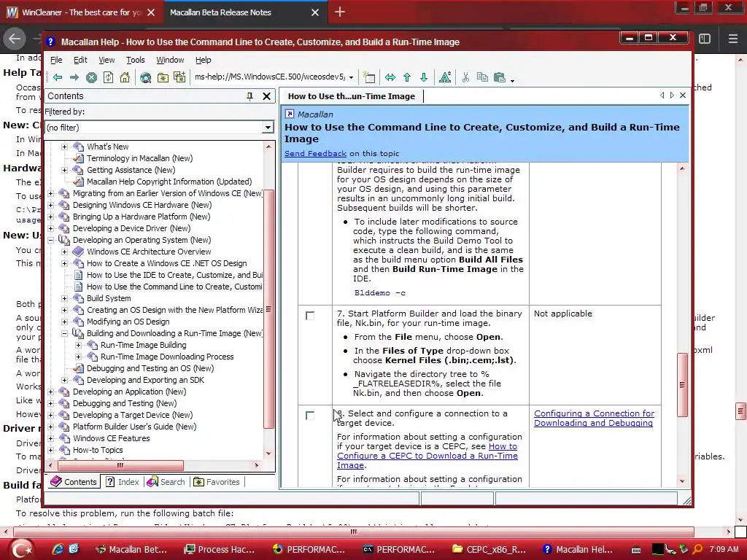Open a new help window
The image size is (747, 560).
[369, 77]
